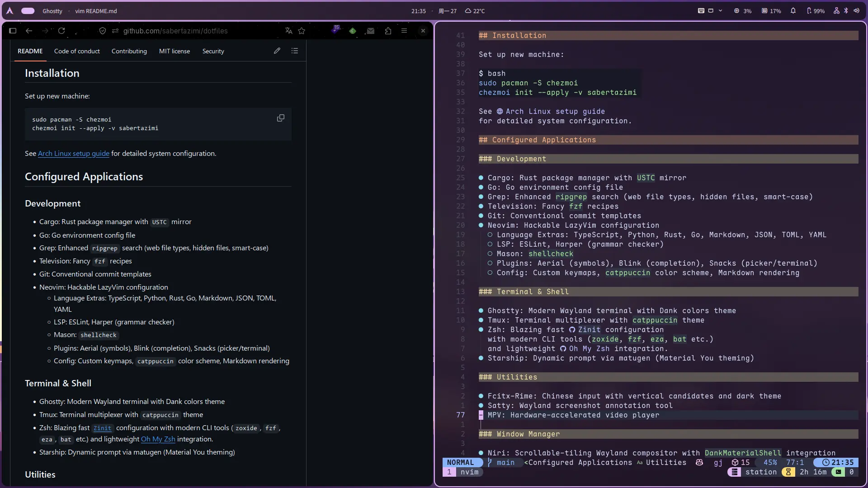Click the 'MPV: Hardware-accelerated video player' line
The image size is (868, 488).
pos(573,415)
